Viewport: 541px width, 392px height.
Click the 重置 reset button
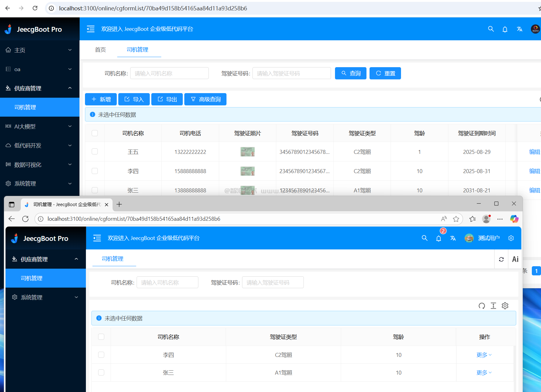click(x=385, y=73)
